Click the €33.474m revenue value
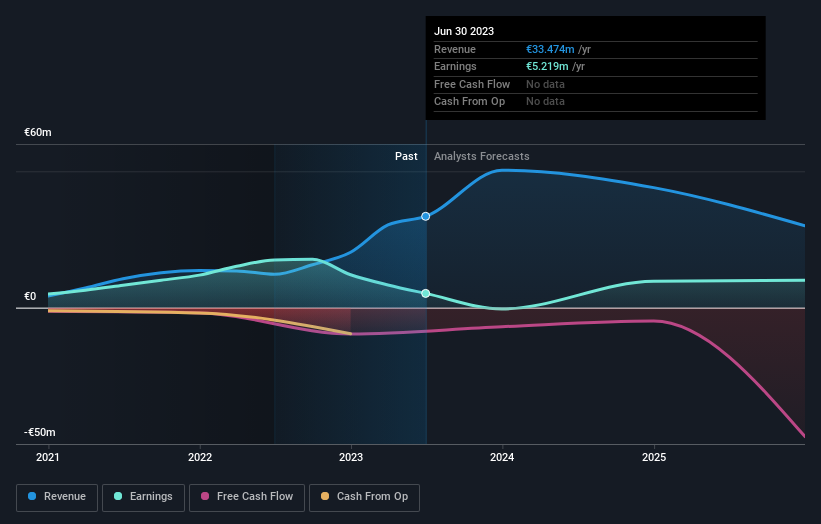The image size is (821, 524). pos(550,49)
